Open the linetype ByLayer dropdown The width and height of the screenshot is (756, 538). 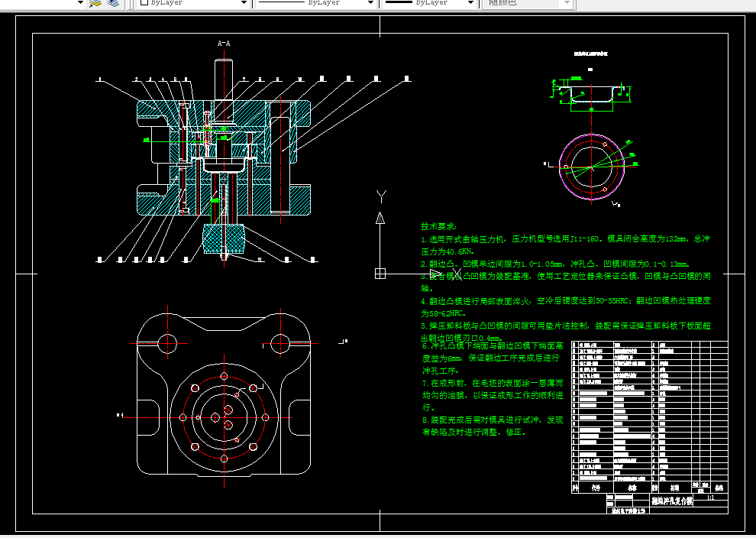(316, 3)
